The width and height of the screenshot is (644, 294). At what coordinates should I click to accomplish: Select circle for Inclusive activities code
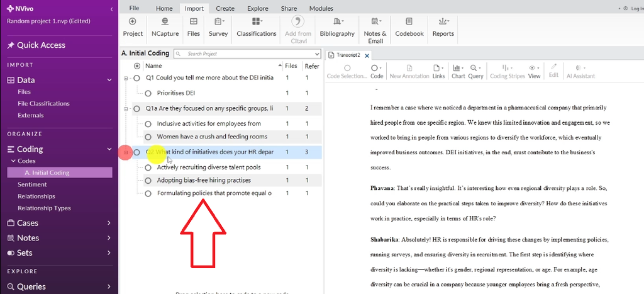[x=148, y=124]
